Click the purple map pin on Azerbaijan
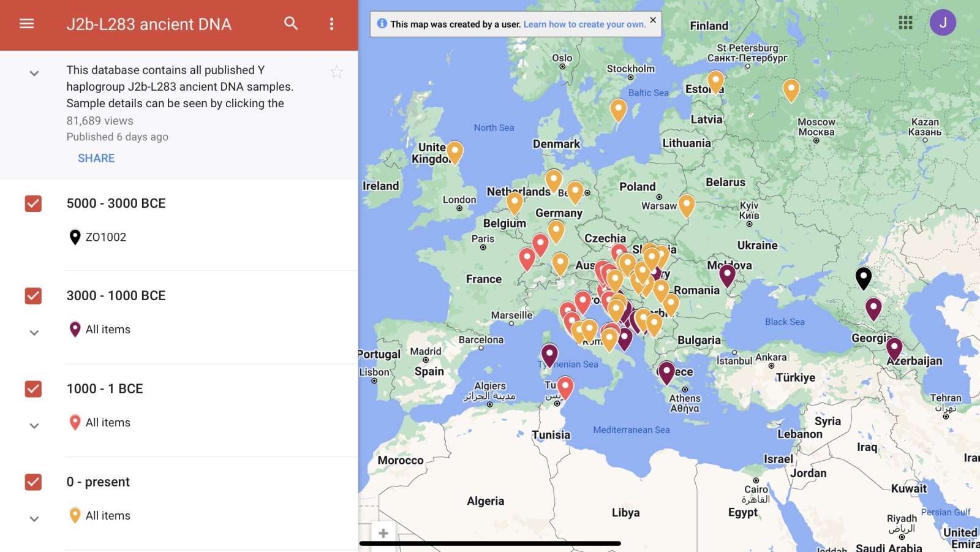Viewport: 980px width, 552px height. tap(894, 349)
